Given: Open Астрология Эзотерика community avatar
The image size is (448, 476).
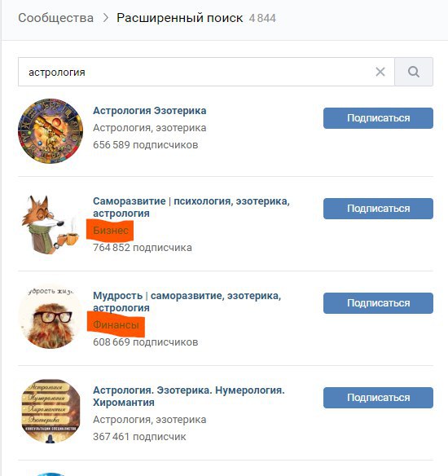Looking at the screenshot, I should coord(51,131).
